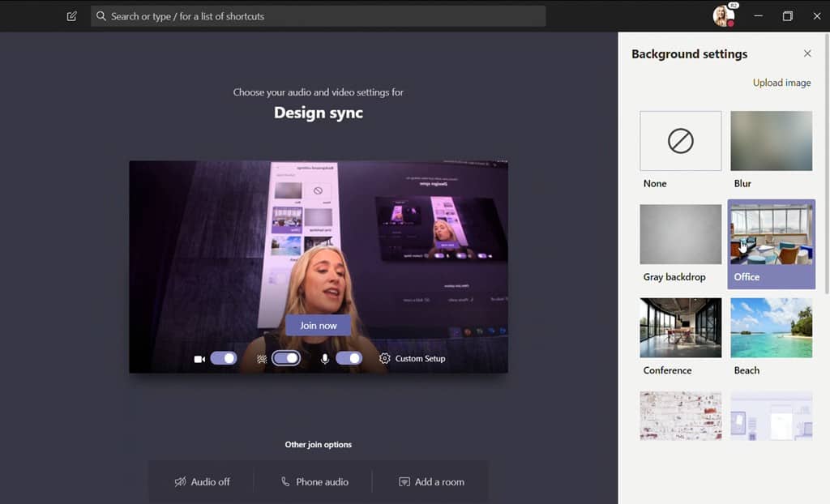Select the Phone audio join option

314,481
